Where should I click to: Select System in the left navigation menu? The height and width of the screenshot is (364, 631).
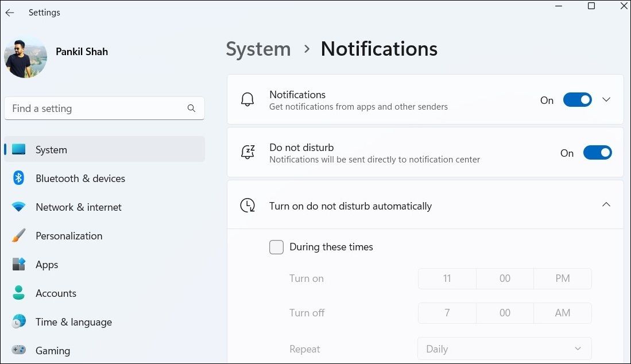pos(51,149)
